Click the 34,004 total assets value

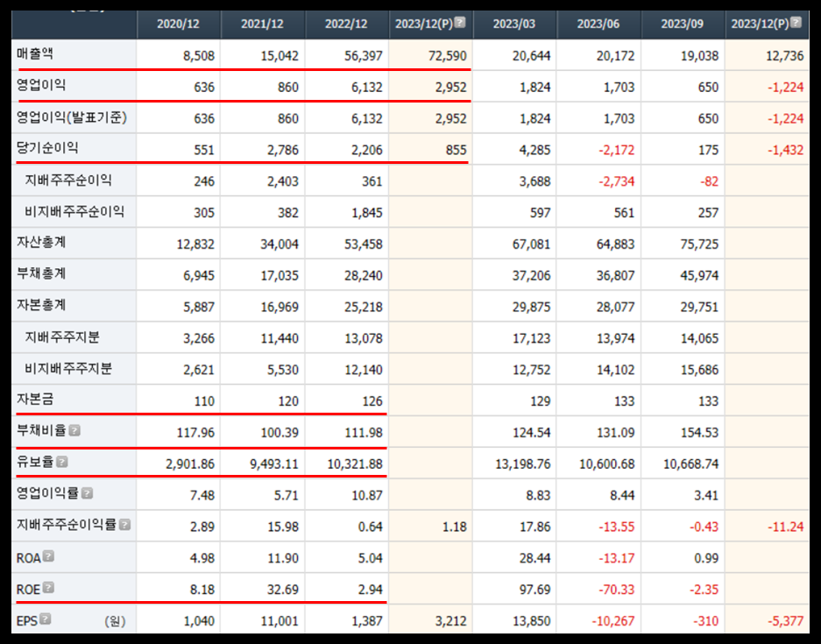tap(280, 244)
